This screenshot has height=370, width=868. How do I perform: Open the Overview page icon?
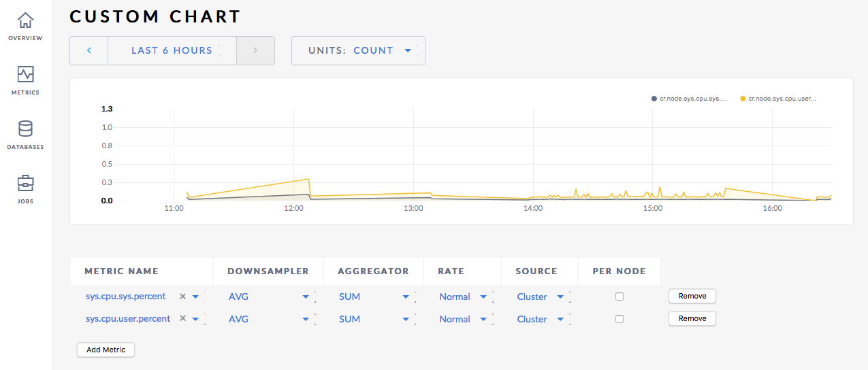click(25, 20)
